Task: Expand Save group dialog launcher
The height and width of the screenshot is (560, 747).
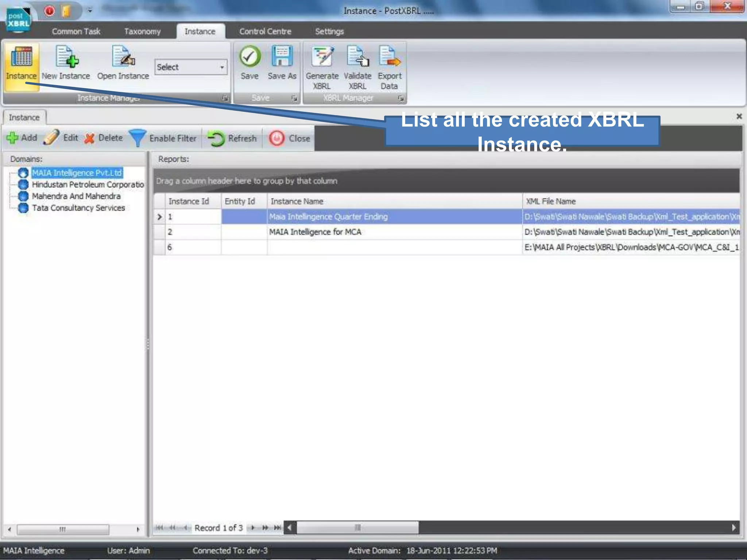Action: click(294, 98)
